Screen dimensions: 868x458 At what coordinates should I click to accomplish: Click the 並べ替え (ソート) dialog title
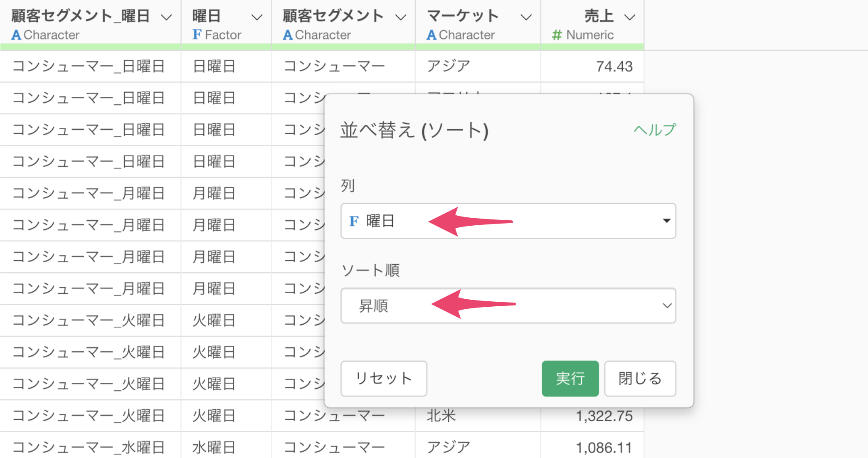point(414,130)
